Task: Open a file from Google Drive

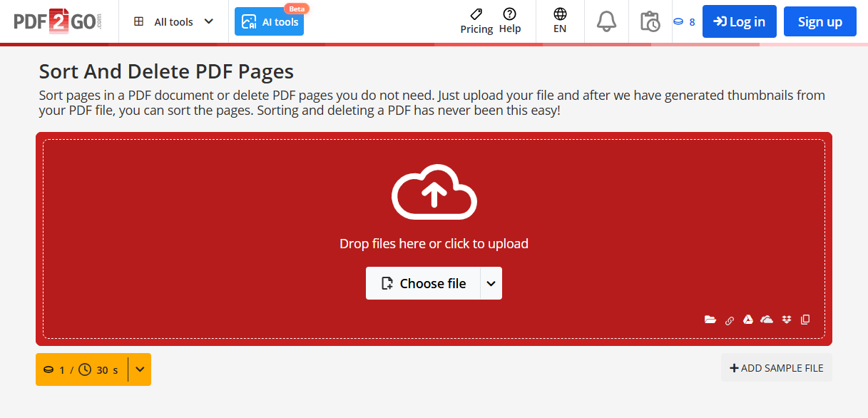Action: click(748, 320)
